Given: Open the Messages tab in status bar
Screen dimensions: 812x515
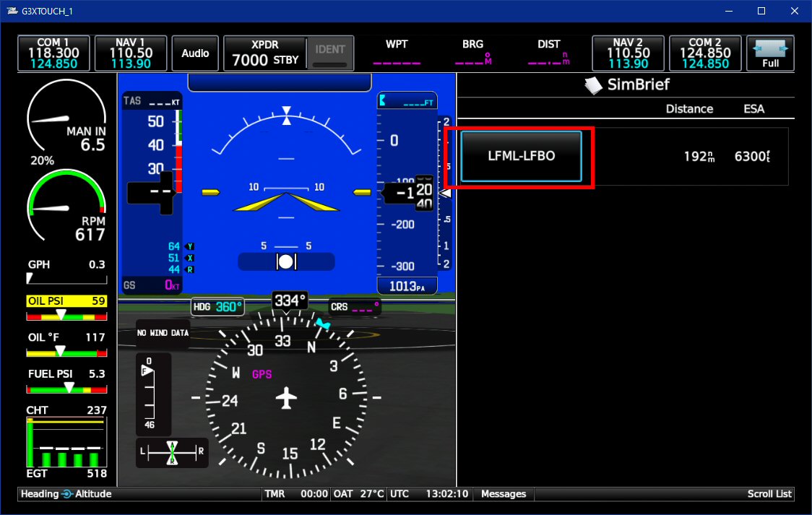Looking at the screenshot, I should (x=504, y=494).
